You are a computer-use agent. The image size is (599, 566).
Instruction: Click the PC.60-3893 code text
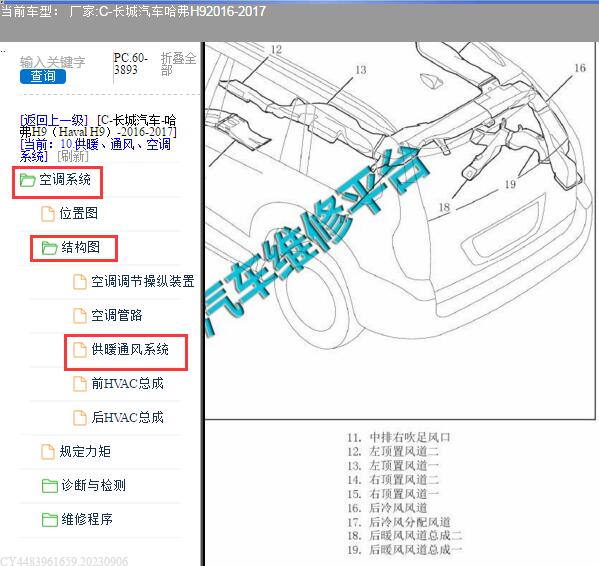131,64
